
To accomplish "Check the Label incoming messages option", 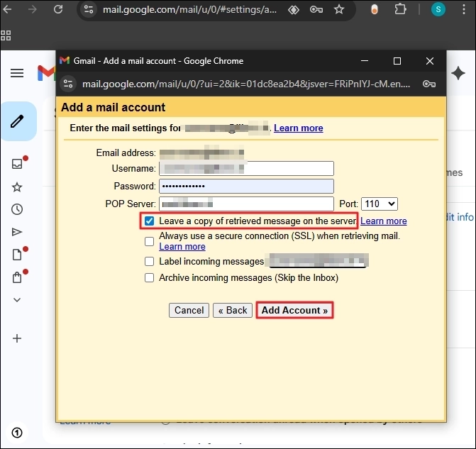I will click(149, 261).
